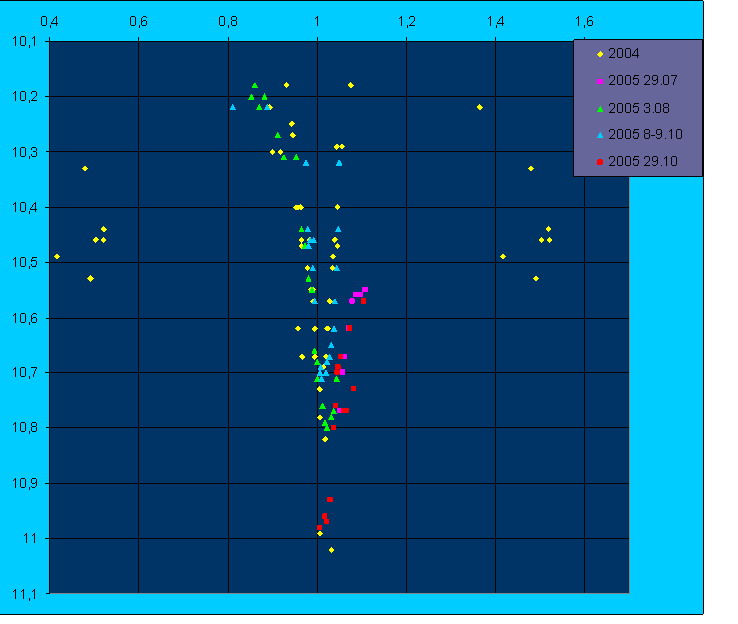Click the 10,2 label on vertical axis
The image size is (738, 624).
(x=24, y=97)
